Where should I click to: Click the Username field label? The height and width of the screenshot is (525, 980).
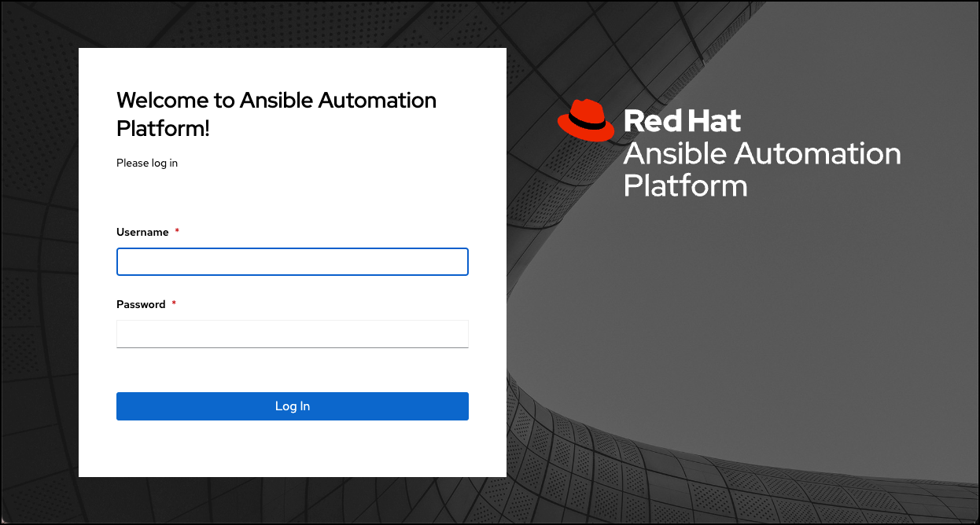click(142, 232)
